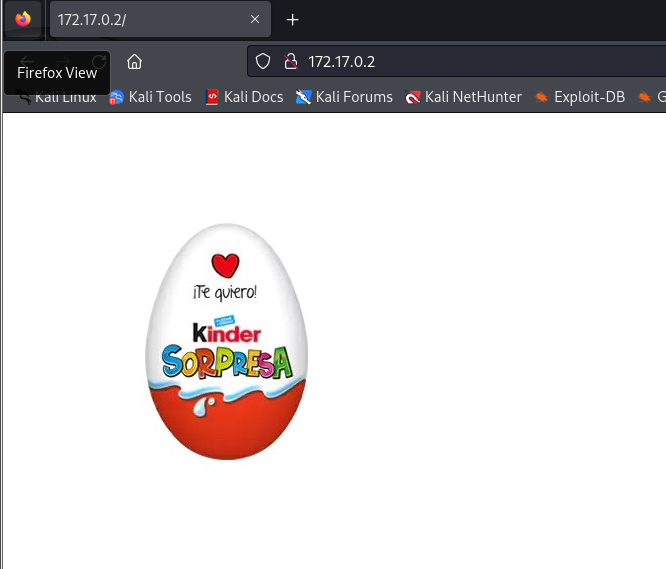Screen dimensions: 666x569
Task: Open Kali Forums bookmark
Action: coord(344,97)
